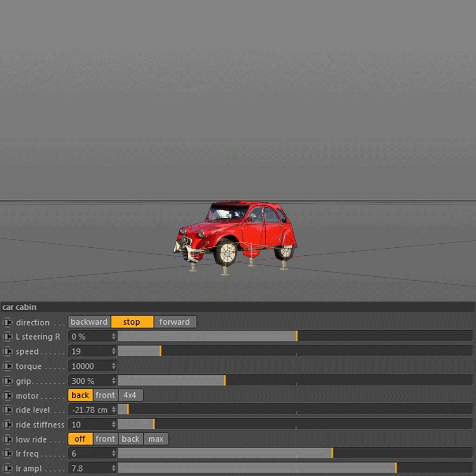This screenshot has width=476, height=476.
Task: Set low ride to back
Action: (x=130, y=439)
